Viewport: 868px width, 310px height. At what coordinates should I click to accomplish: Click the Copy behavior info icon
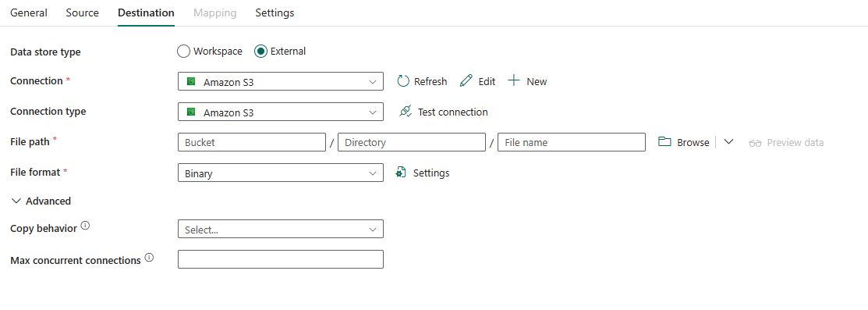click(85, 226)
